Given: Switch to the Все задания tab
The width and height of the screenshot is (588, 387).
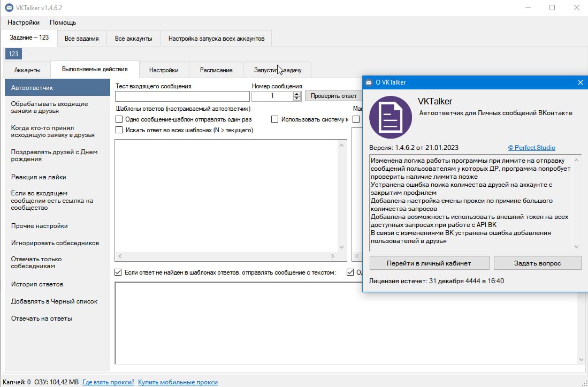Looking at the screenshot, I should click(x=82, y=39).
